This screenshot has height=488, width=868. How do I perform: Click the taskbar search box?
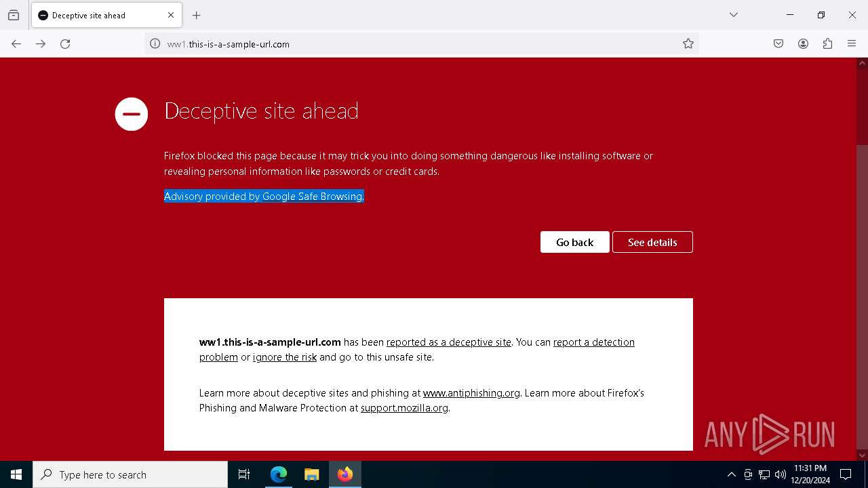(130, 474)
